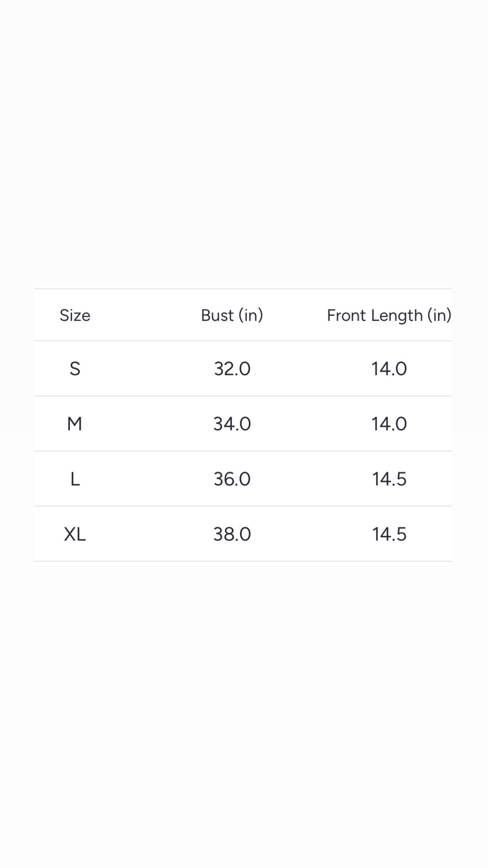Tap the blank space between Size and Bust headers
The image size is (488, 868).
coord(146,315)
